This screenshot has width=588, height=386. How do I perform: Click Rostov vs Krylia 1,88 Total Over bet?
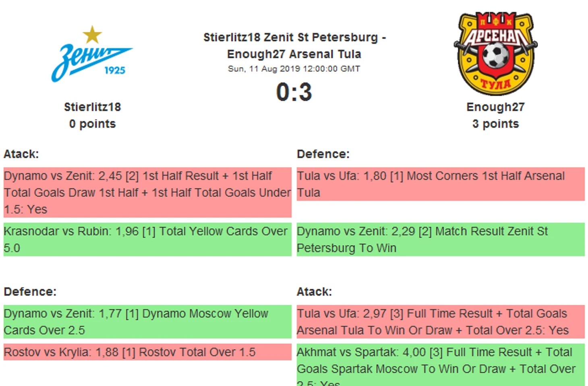coord(147,352)
